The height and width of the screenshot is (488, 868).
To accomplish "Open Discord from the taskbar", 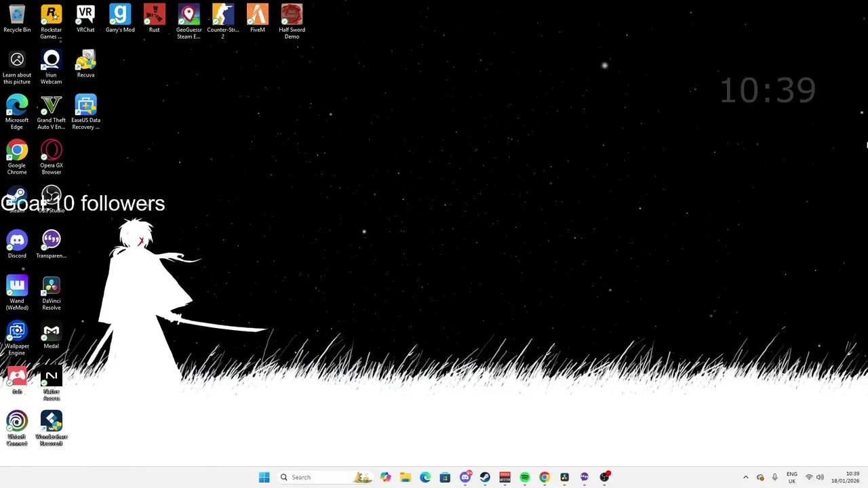I will (x=465, y=477).
